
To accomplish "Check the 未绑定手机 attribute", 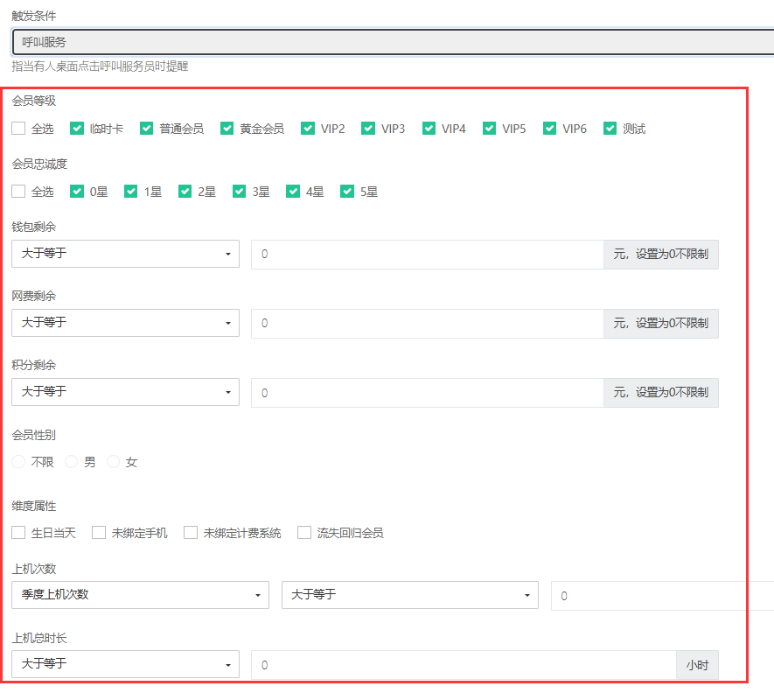I will click(x=99, y=533).
